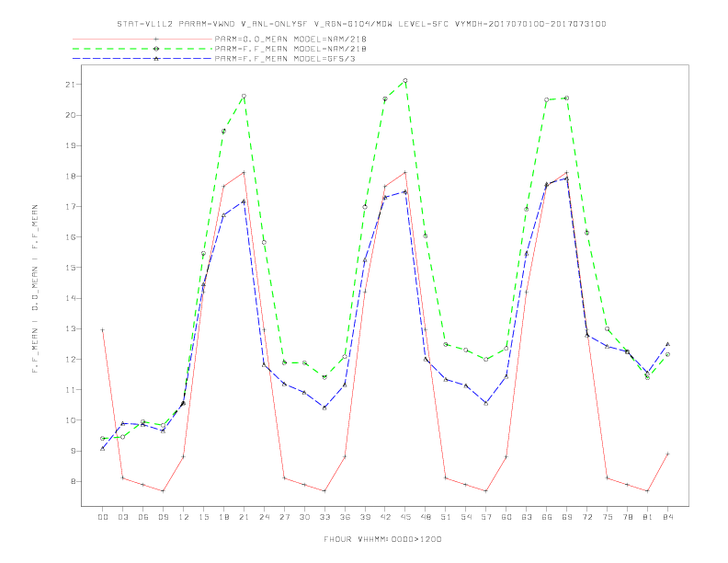Click x-axis forecast hour label 27
This screenshot has height=563, width=728.
[284, 517]
